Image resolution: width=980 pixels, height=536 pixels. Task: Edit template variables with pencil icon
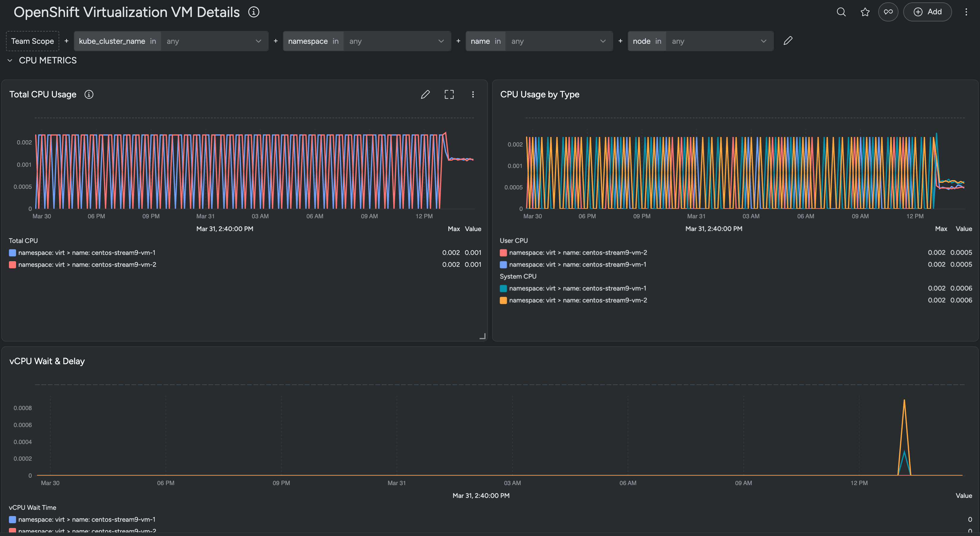788,41
